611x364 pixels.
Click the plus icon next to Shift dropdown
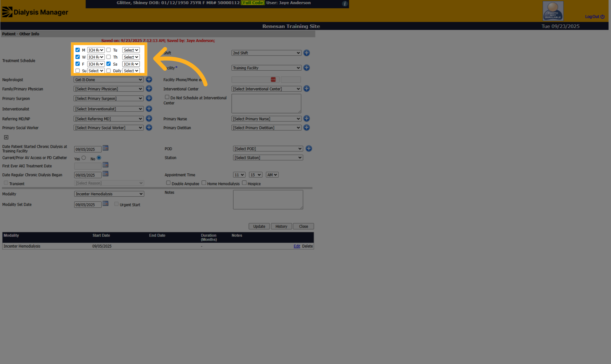[x=306, y=53]
